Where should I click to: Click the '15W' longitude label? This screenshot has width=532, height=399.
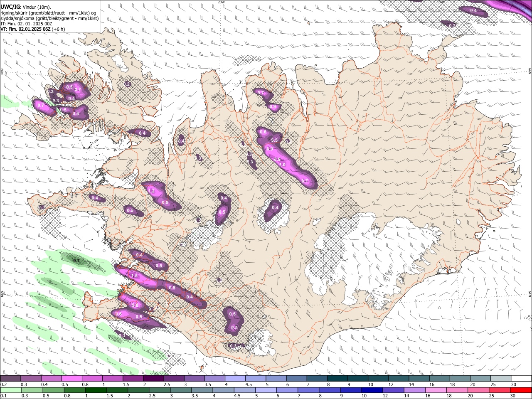[x=440, y=2]
